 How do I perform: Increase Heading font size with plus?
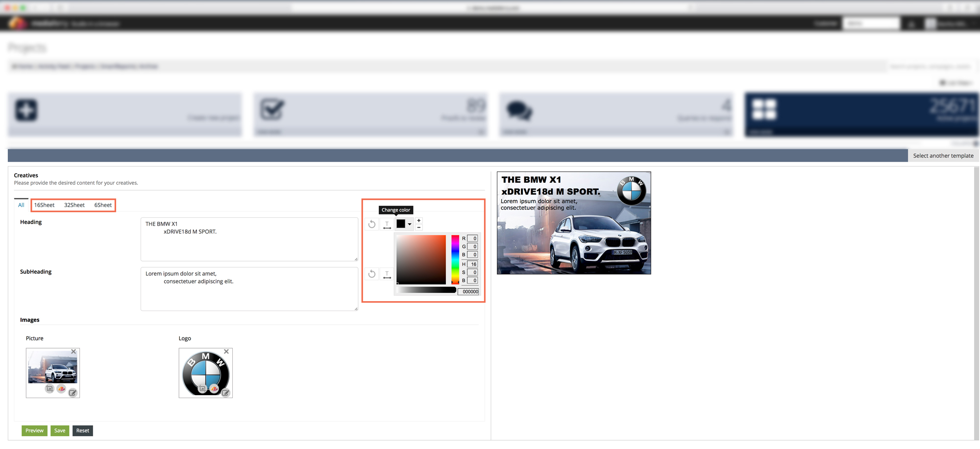coord(419,221)
